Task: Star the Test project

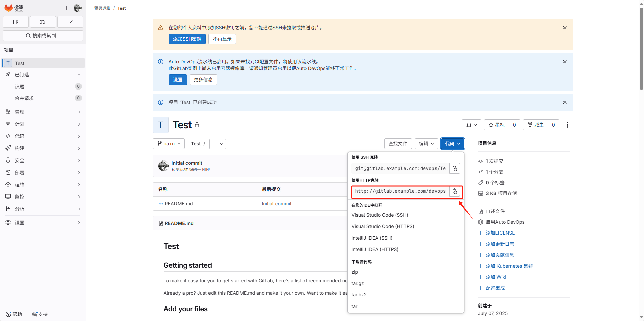Action: (495, 125)
